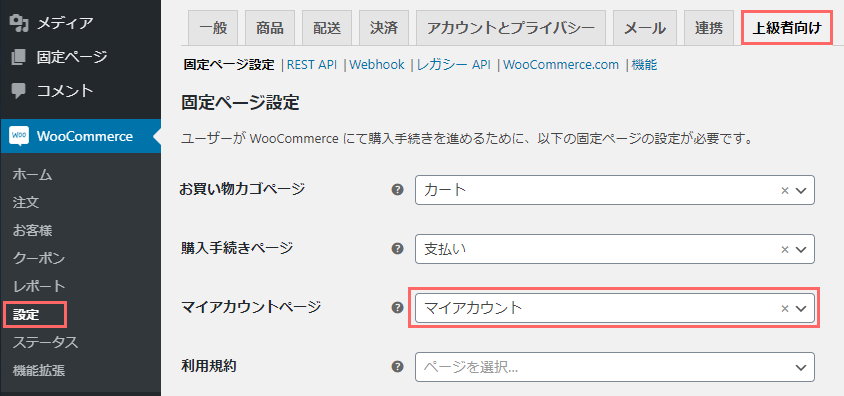Click the 固定ページ設定 heading
Viewport: 844px width, 396px height.
(x=240, y=103)
